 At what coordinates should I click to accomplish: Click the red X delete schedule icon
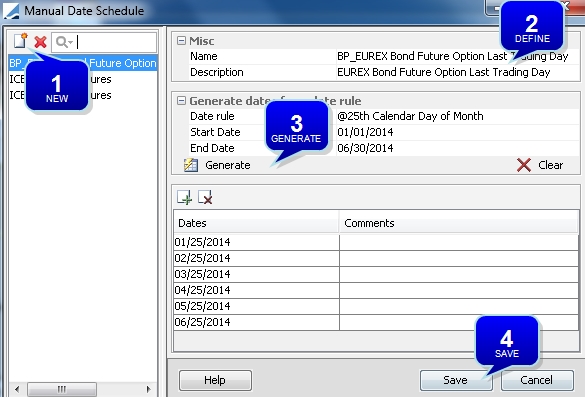40,42
